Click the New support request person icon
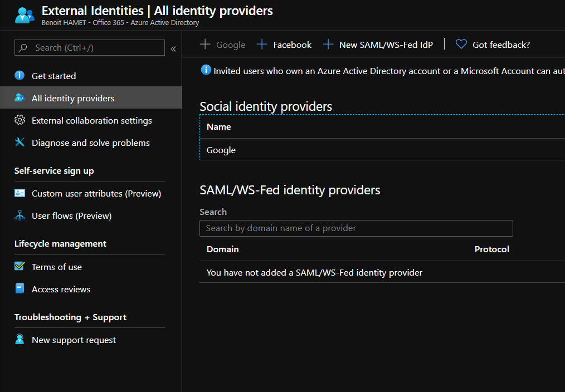Image resolution: width=565 pixels, height=392 pixels. pyautogui.click(x=20, y=340)
